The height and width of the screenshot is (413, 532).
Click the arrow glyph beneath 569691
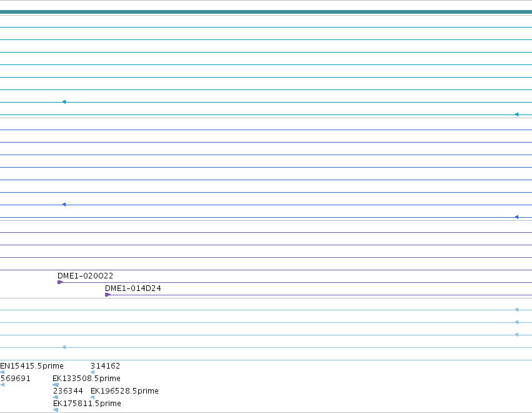point(3,385)
